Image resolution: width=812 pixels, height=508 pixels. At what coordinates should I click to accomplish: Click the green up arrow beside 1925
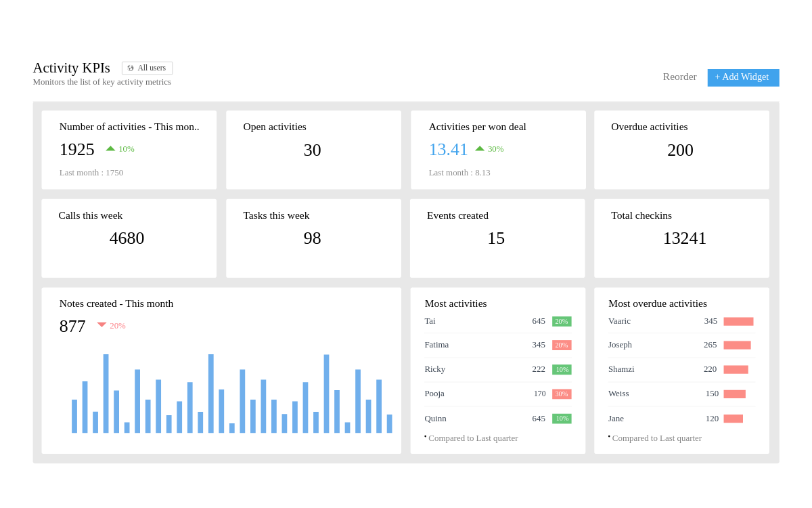pos(110,149)
